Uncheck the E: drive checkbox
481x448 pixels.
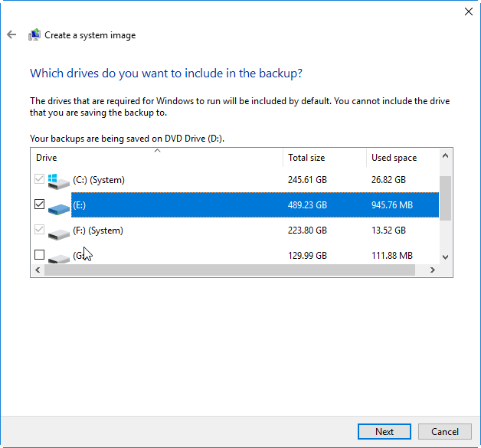[x=40, y=205]
